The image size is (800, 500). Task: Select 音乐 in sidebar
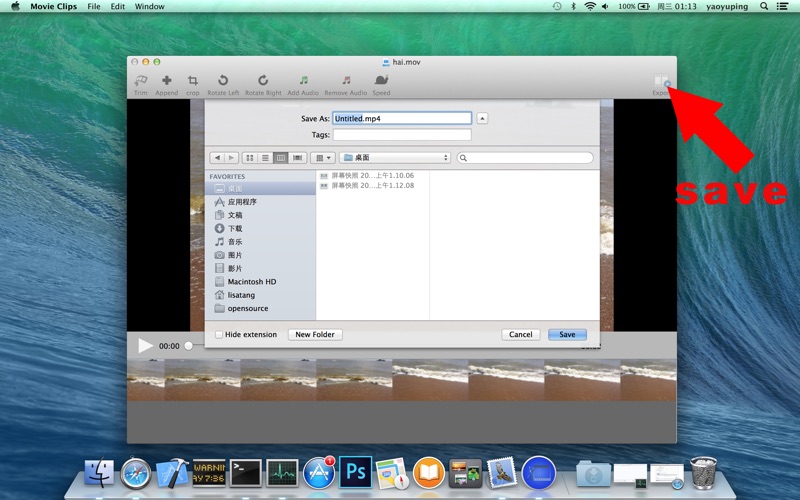(260, 241)
